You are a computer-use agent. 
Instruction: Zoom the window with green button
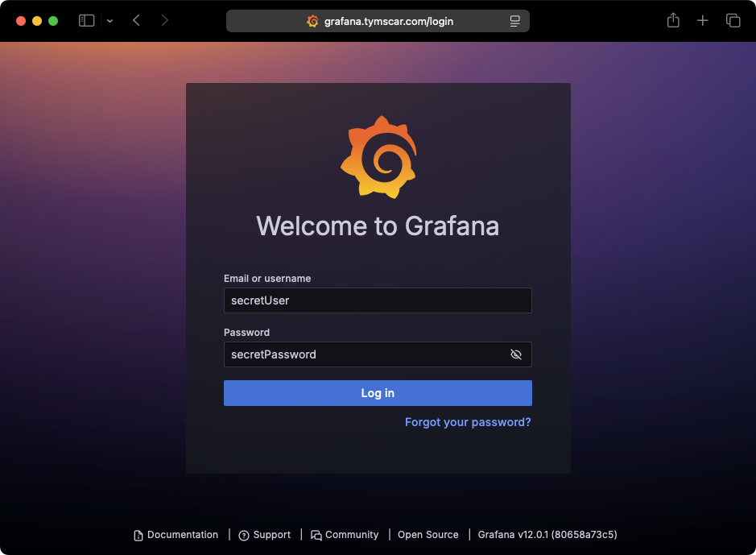[x=53, y=21]
